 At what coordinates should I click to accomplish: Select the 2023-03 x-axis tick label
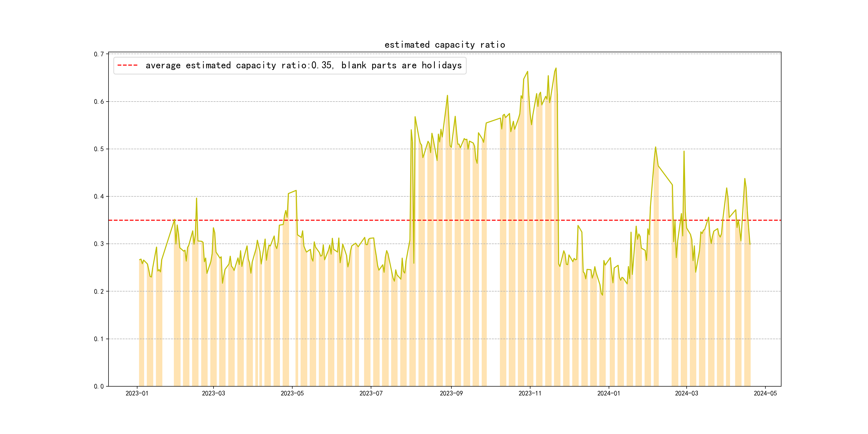(213, 393)
